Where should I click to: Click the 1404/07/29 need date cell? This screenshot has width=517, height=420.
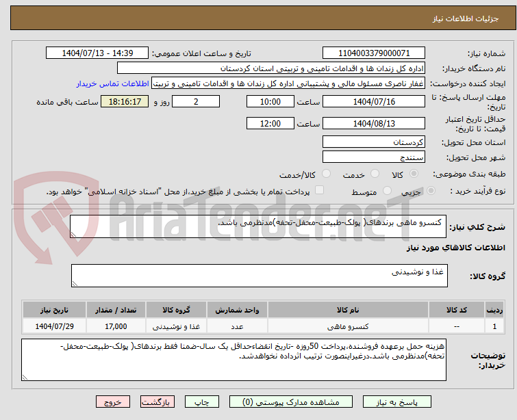tap(54, 326)
